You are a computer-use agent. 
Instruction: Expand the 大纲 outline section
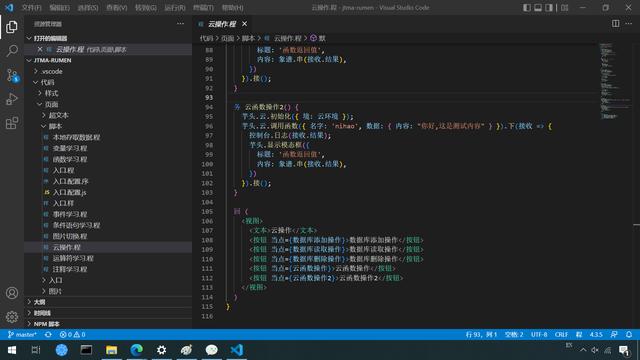[108, 302]
